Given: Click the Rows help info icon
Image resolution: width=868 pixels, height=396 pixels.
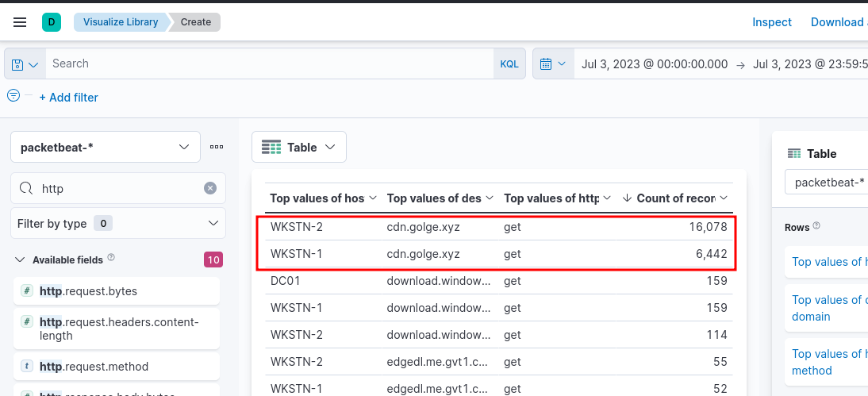Looking at the screenshot, I should coord(816,227).
